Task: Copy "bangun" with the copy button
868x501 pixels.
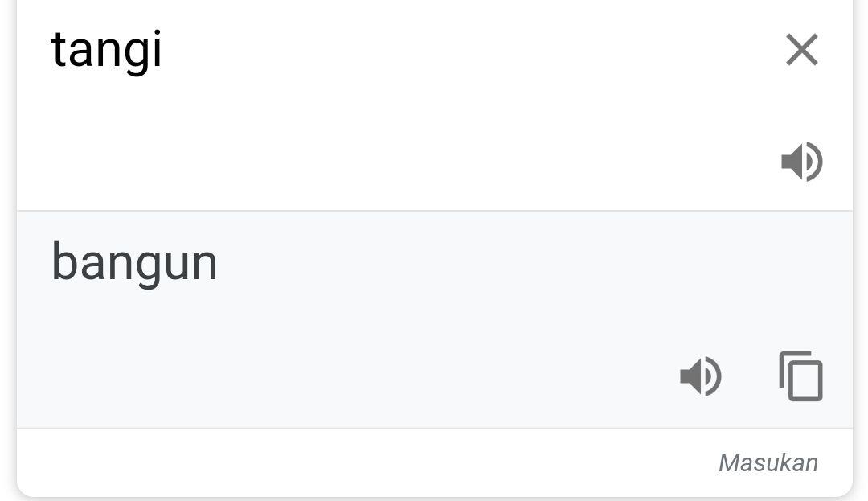Action: pyautogui.click(x=800, y=376)
